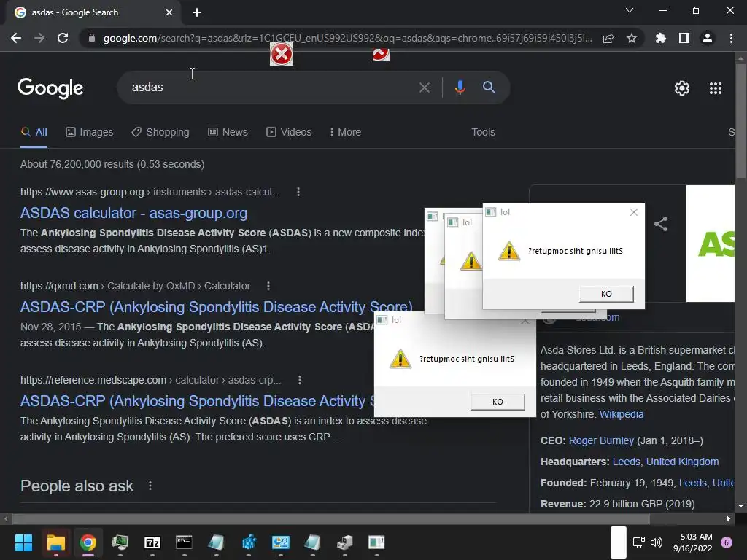Bookmark this page with the star icon
747x560 pixels.
632,38
